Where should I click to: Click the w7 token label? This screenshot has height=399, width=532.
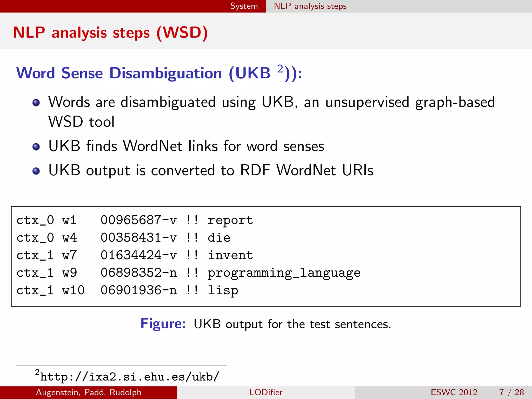(70, 255)
